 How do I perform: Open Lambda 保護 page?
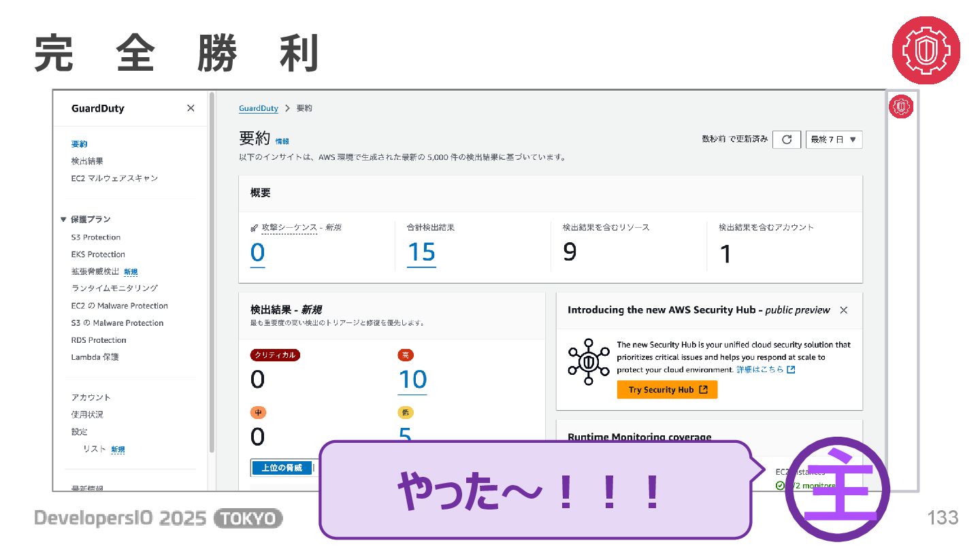click(95, 357)
